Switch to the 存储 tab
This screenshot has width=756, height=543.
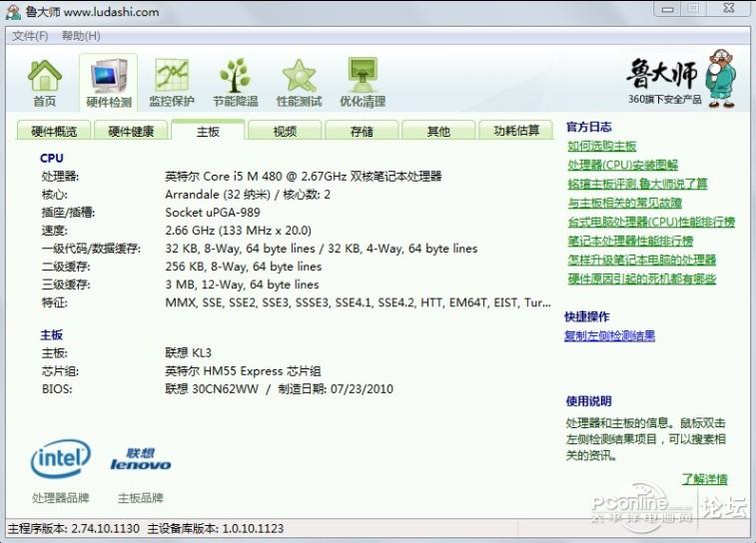[362, 131]
